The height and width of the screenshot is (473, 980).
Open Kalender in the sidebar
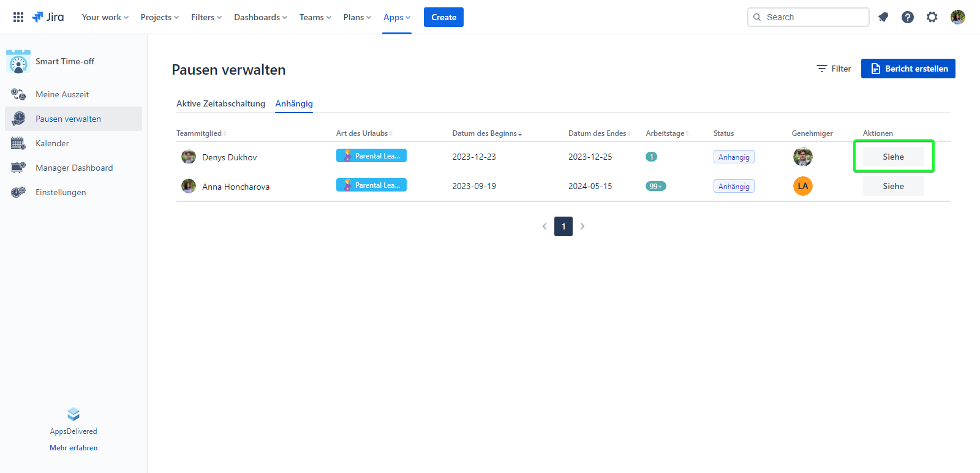(x=52, y=143)
